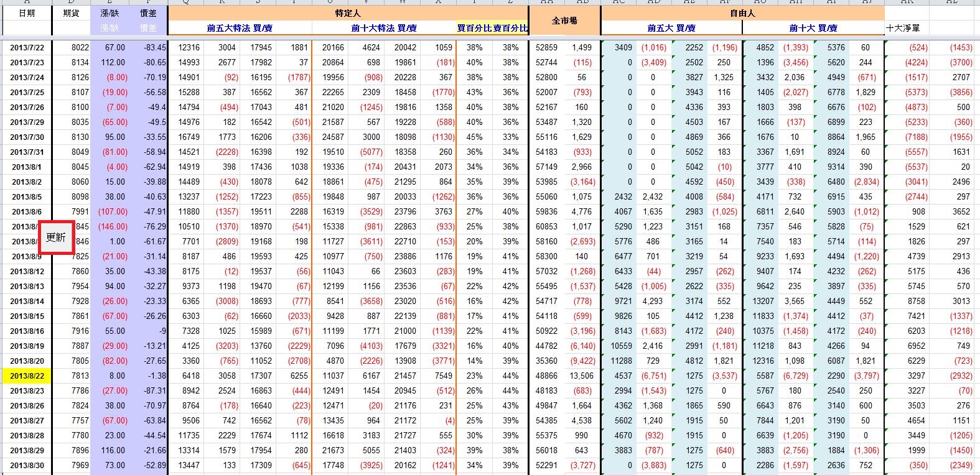
Task: Select the date cell 2013/7/23
Action: click(x=27, y=62)
